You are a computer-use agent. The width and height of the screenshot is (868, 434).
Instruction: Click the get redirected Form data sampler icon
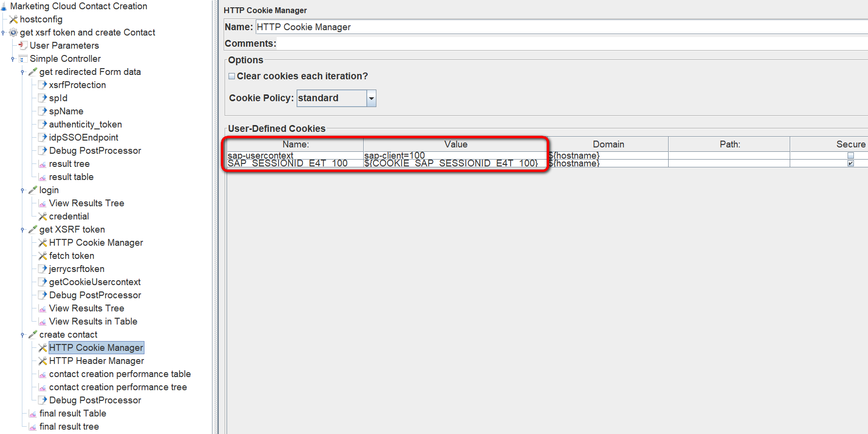[33, 72]
